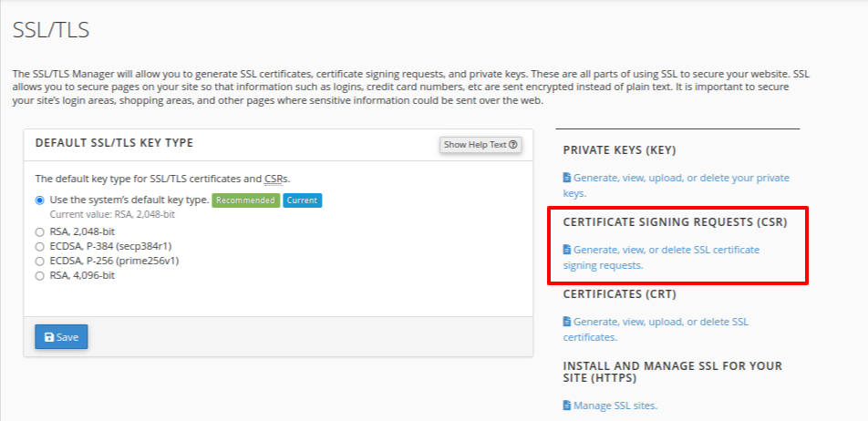This screenshot has height=421, width=868.
Task: Choose the RSA, 2,048-bit key type
Action: [39, 232]
